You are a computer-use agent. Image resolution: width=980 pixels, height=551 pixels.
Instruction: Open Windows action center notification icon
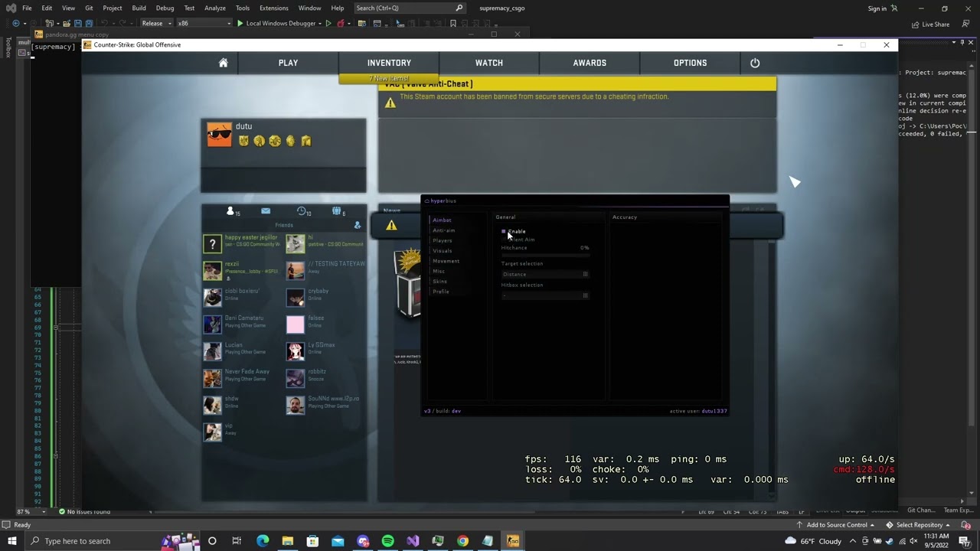click(x=964, y=541)
